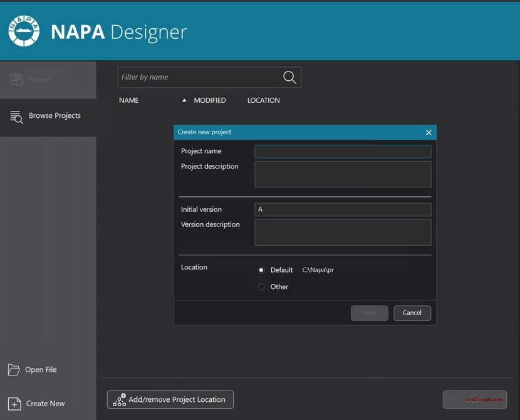520x420 pixels.
Task: Click the Project description text area
Action: (343, 174)
